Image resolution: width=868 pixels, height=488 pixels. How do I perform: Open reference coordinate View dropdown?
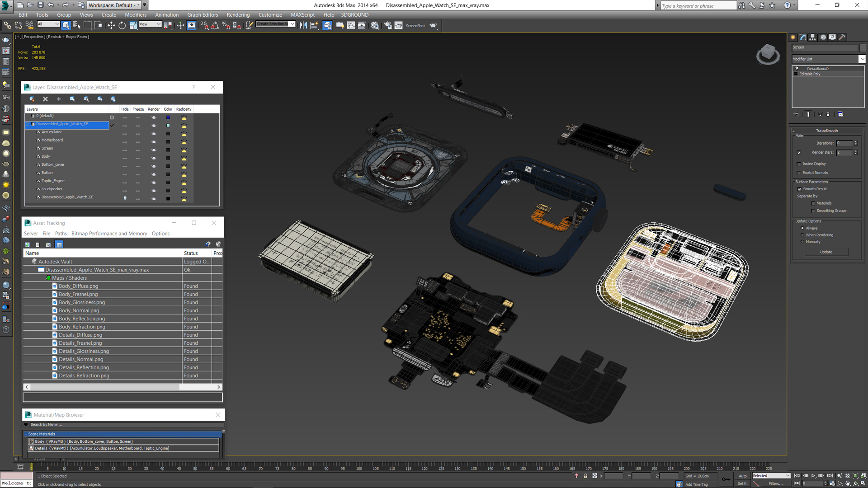pos(150,24)
